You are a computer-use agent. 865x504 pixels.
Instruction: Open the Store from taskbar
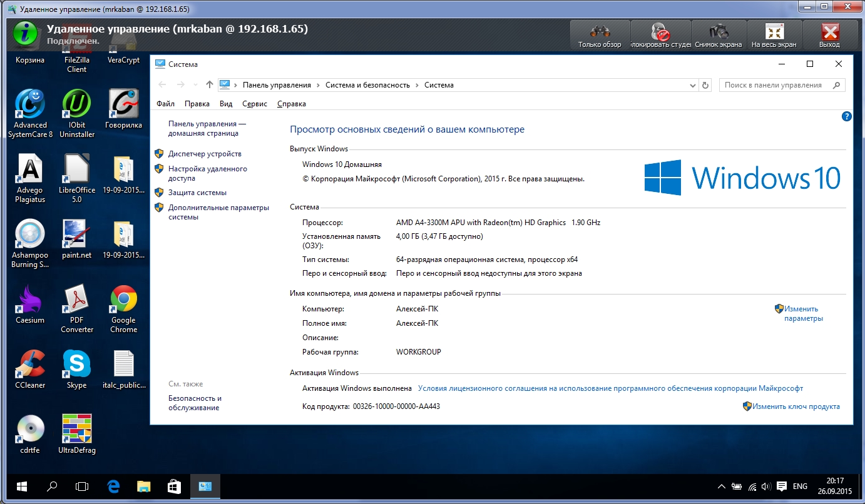(x=174, y=486)
